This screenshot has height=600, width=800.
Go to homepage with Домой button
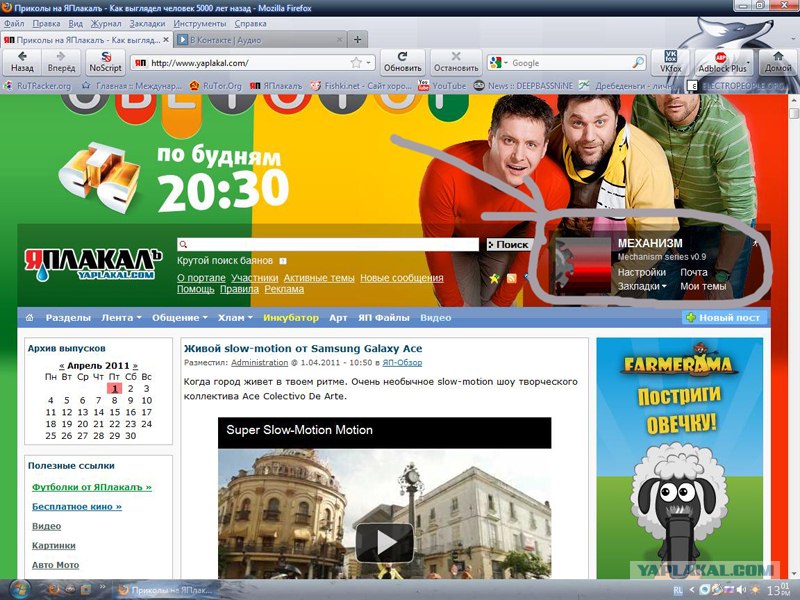(x=778, y=62)
